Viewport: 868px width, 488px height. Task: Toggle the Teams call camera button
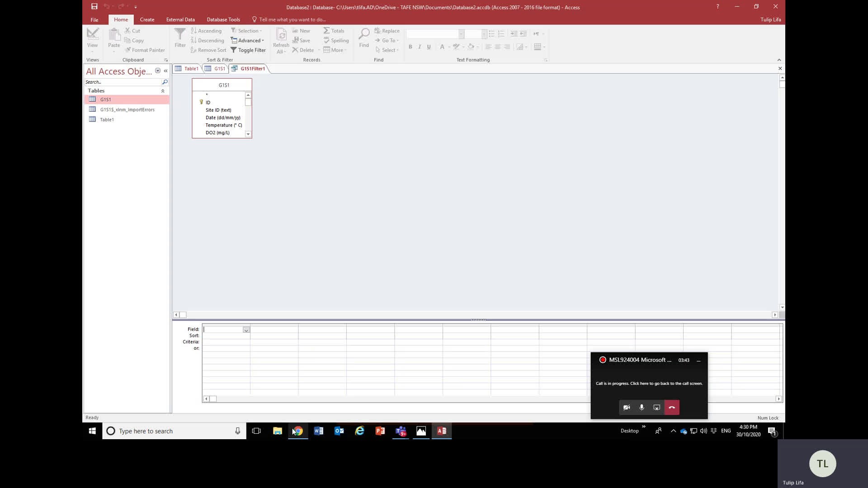pos(627,408)
